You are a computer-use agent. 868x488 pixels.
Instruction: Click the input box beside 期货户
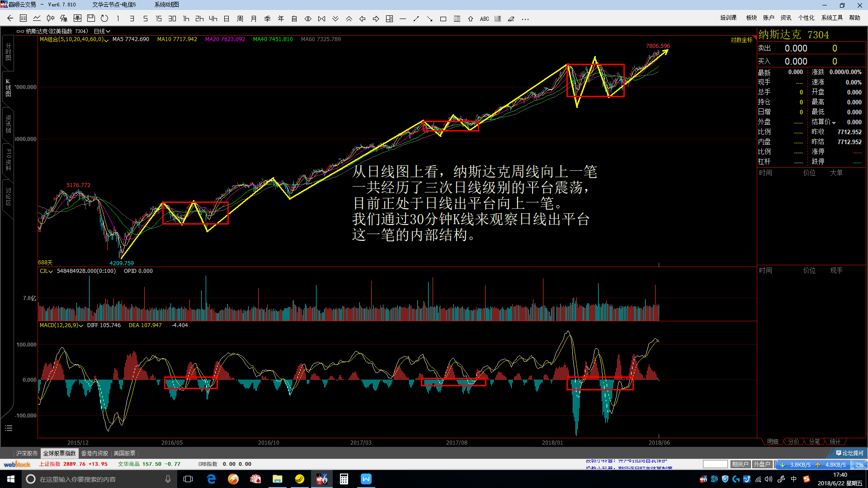tap(715, 464)
